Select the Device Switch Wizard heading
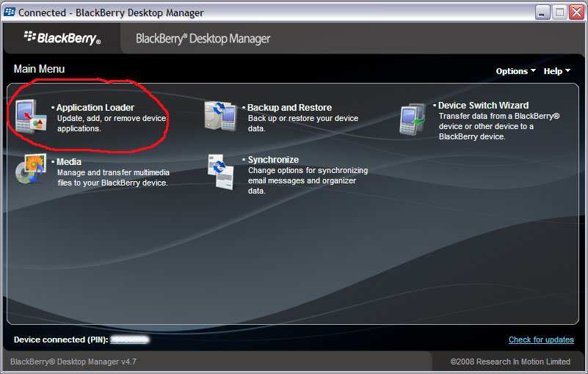 tap(483, 106)
